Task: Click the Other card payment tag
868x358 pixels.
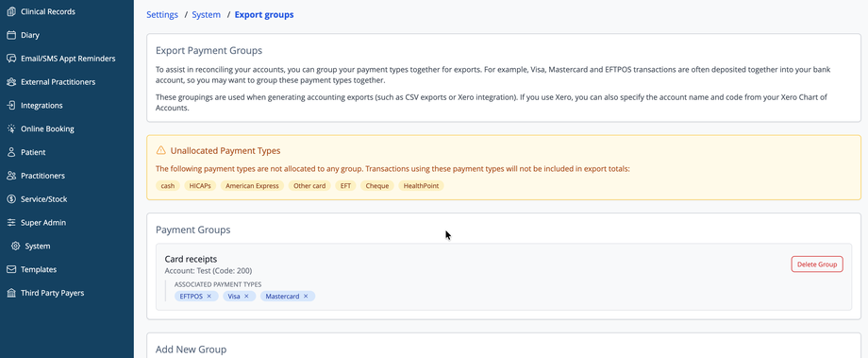Action: click(x=309, y=186)
